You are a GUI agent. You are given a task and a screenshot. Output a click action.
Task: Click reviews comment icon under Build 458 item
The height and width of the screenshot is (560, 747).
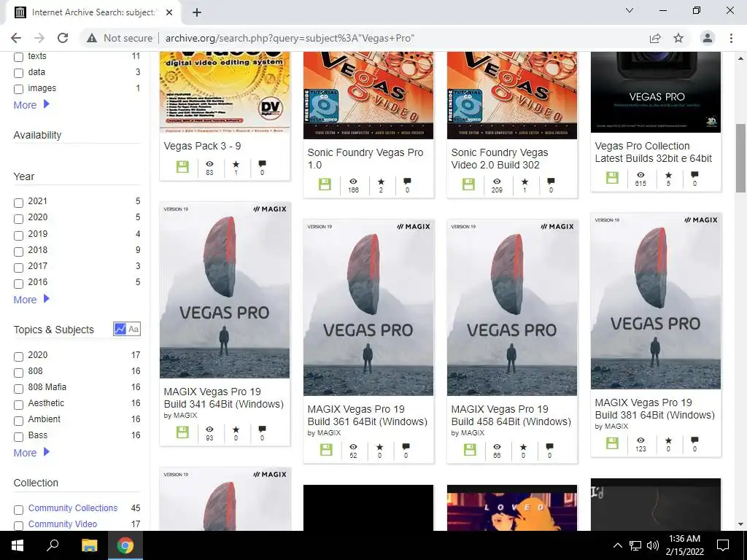tap(549, 447)
